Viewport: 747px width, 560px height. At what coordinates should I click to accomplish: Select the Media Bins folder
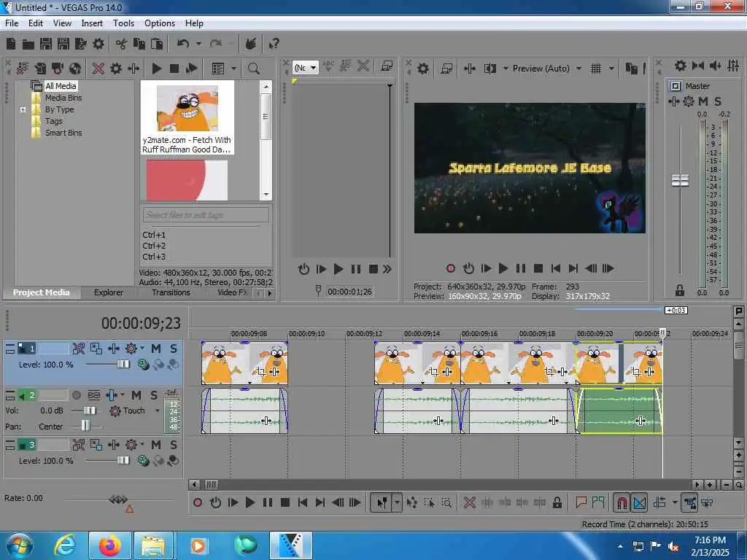[63, 98]
